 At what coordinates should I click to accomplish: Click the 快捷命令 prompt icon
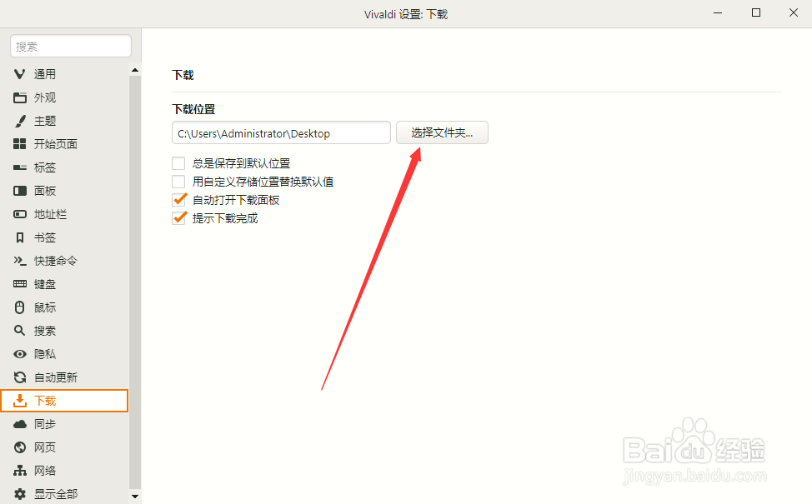click(20, 261)
